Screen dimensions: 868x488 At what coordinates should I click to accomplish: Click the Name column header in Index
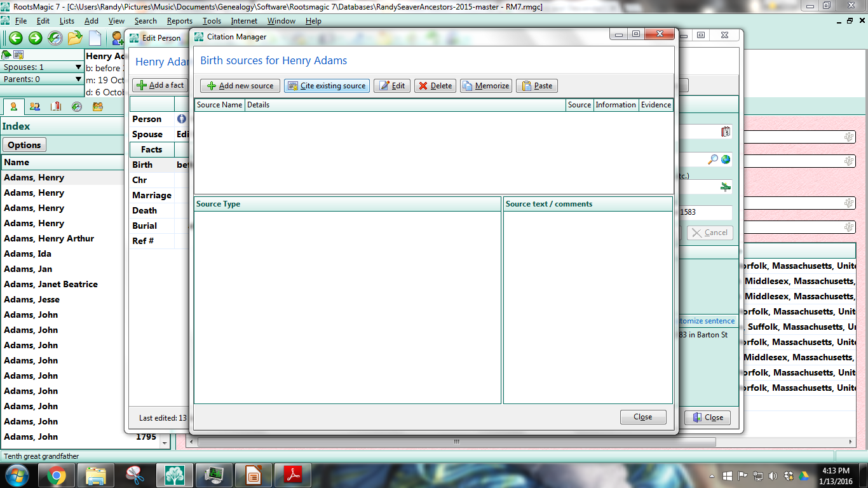(x=63, y=162)
